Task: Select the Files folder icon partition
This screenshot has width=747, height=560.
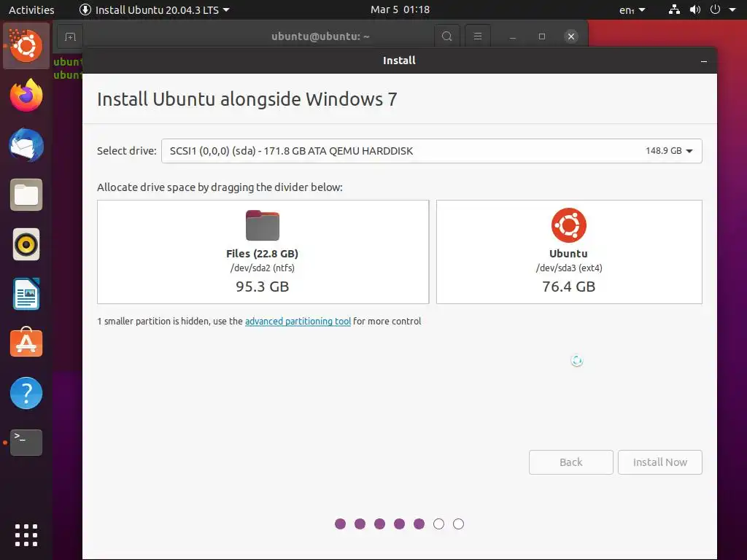Action: point(263,225)
